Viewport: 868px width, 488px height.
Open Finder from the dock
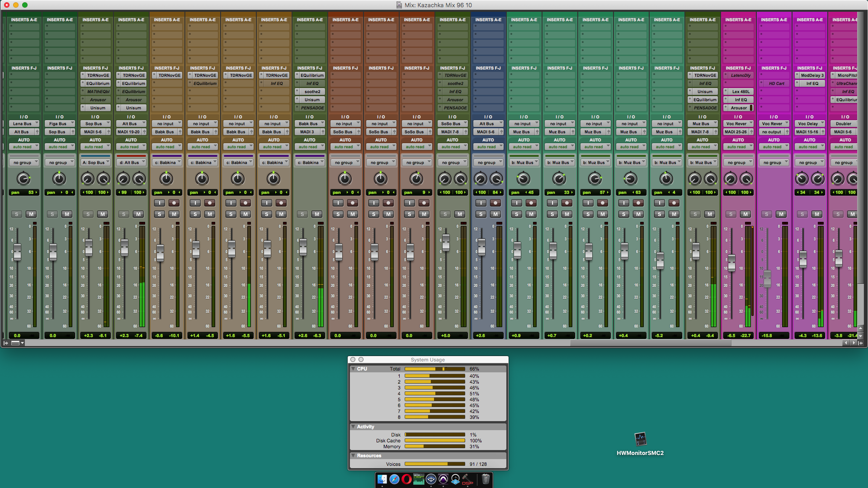pos(382,479)
